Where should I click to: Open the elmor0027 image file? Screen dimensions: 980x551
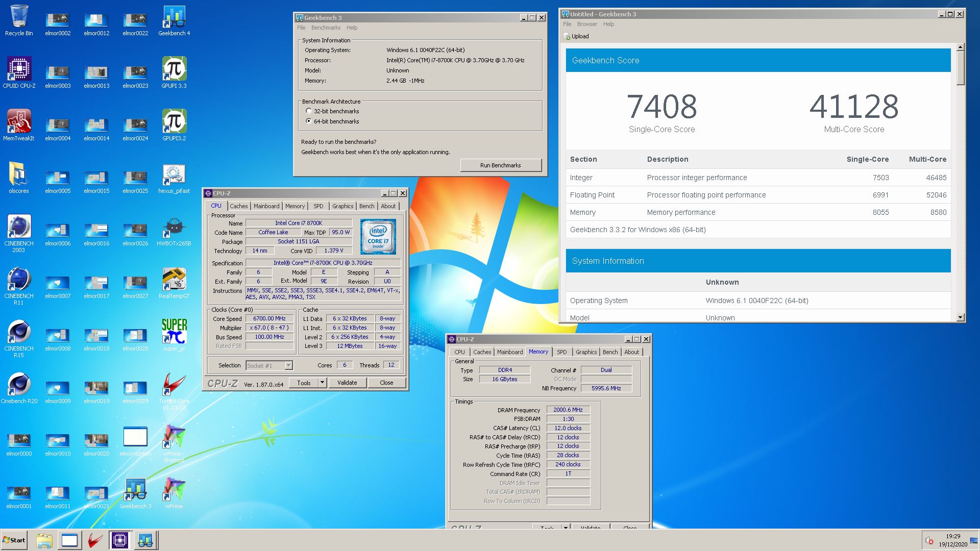(x=135, y=287)
